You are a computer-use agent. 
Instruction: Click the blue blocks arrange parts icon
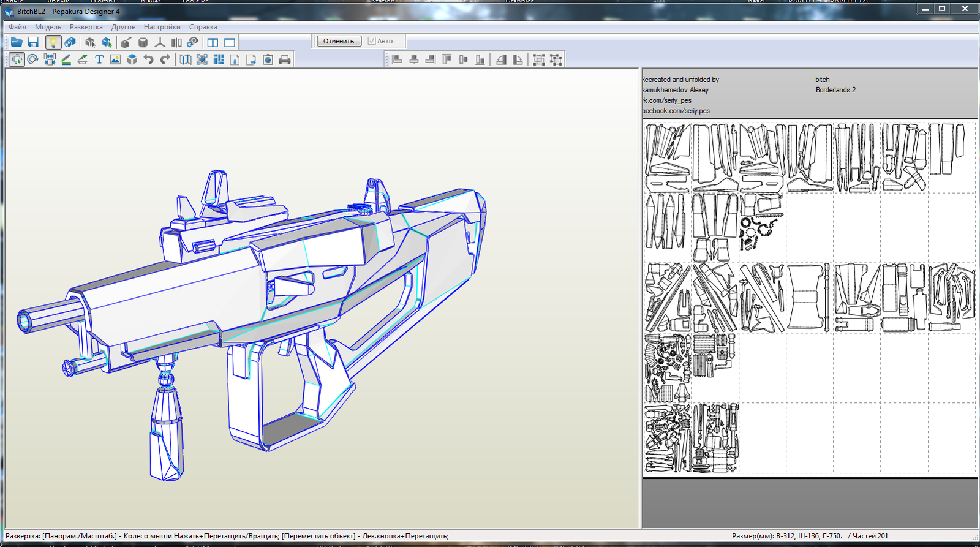(218, 59)
